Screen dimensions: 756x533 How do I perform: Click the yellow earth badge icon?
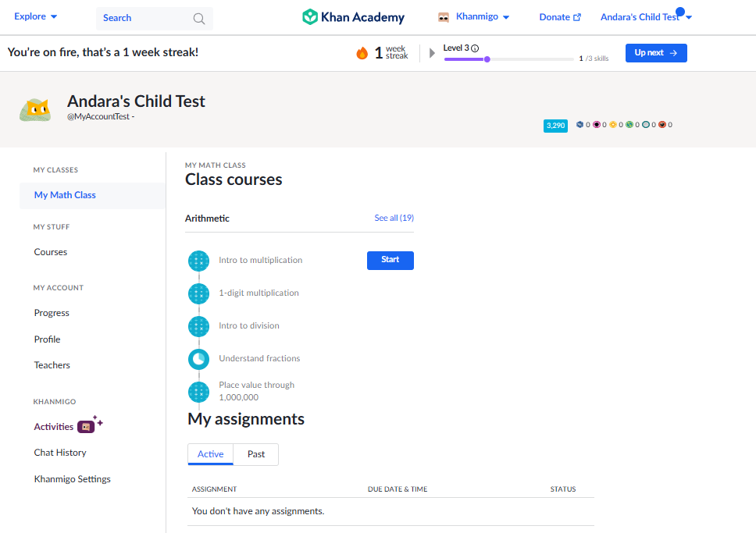point(613,124)
